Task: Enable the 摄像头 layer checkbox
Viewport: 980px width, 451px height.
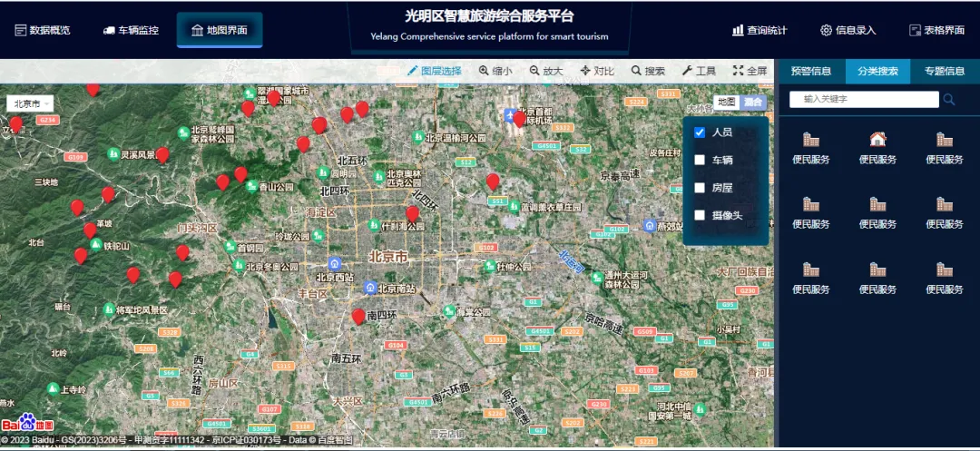Action: tap(700, 215)
